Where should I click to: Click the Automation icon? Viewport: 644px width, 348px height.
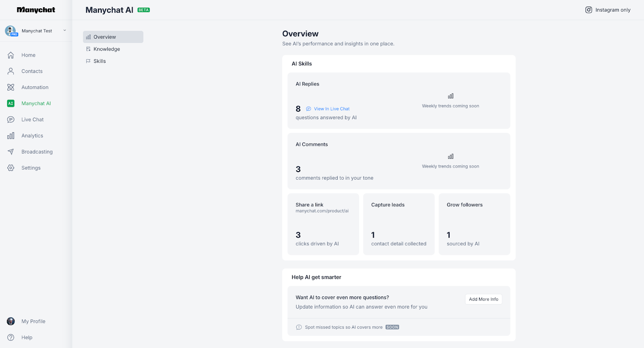[x=11, y=87]
